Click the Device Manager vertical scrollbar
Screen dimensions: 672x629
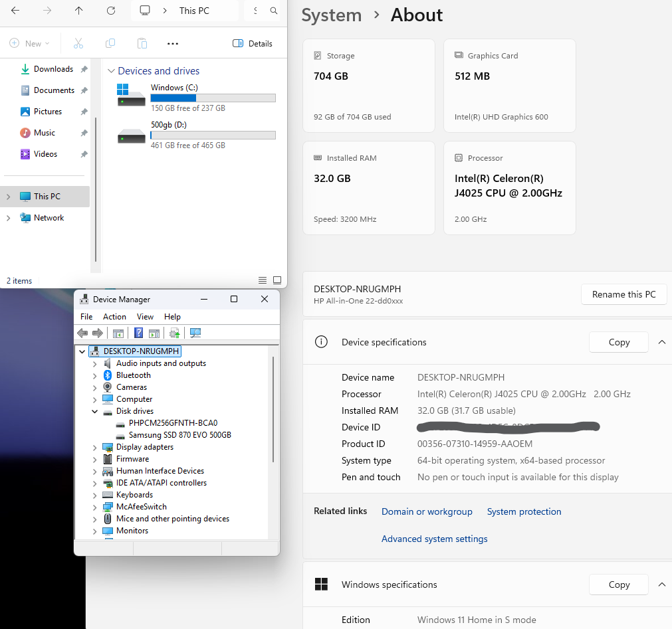[273, 409]
